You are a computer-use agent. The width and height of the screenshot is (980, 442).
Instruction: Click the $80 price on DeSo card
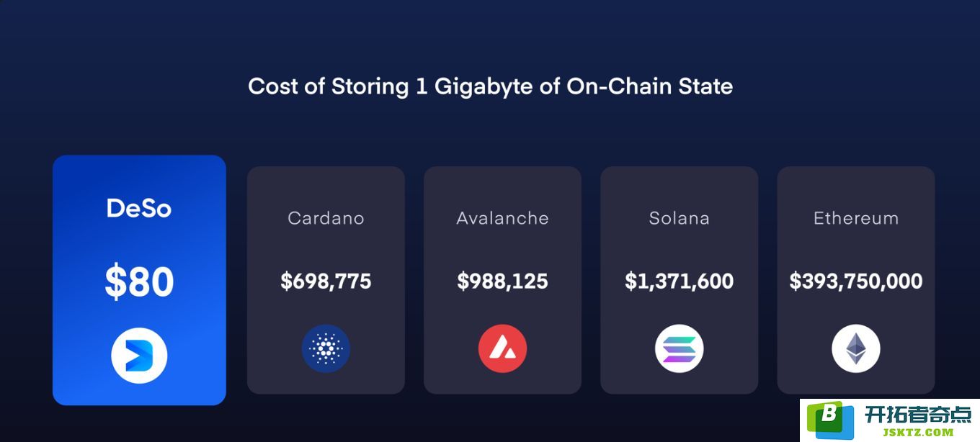[x=139, y=281]
